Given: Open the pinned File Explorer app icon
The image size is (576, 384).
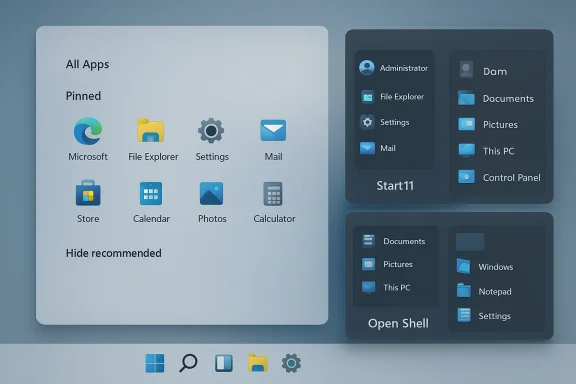Looking at the screenshot, I should (x=151, y=130).
